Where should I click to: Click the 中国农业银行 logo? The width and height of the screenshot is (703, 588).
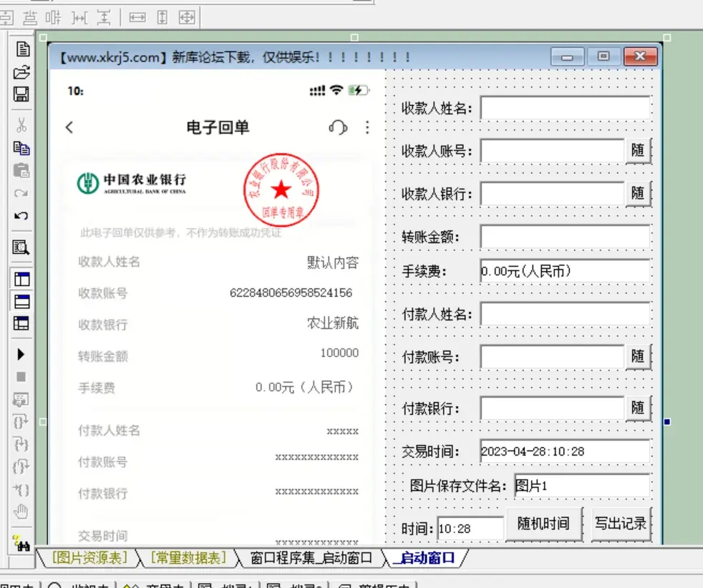pos(131,183)
